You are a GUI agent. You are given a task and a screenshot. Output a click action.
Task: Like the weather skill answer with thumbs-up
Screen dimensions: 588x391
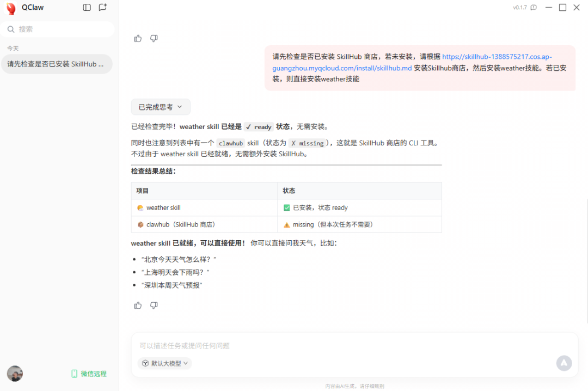[x=138, y=305]
